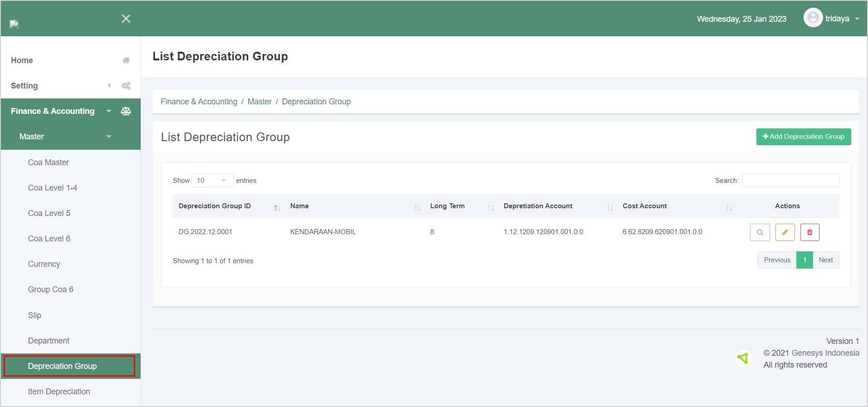This screenshot has height=407, width=868.
Task: Click the Next pagination button
Action: point(825,260)
